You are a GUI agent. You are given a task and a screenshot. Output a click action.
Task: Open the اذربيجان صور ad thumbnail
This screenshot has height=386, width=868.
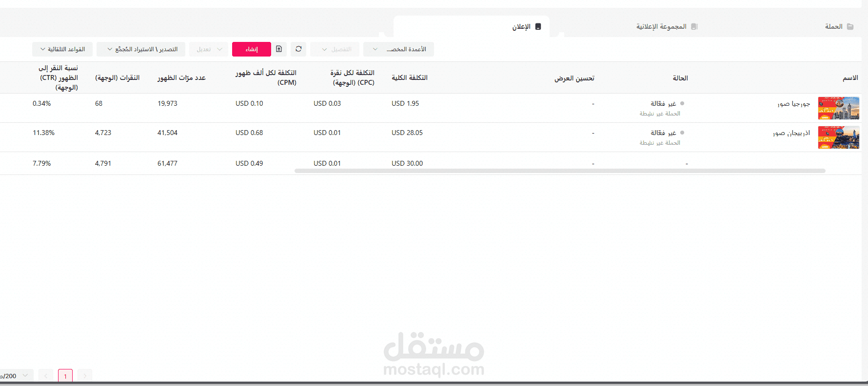(x=839, y=137)
